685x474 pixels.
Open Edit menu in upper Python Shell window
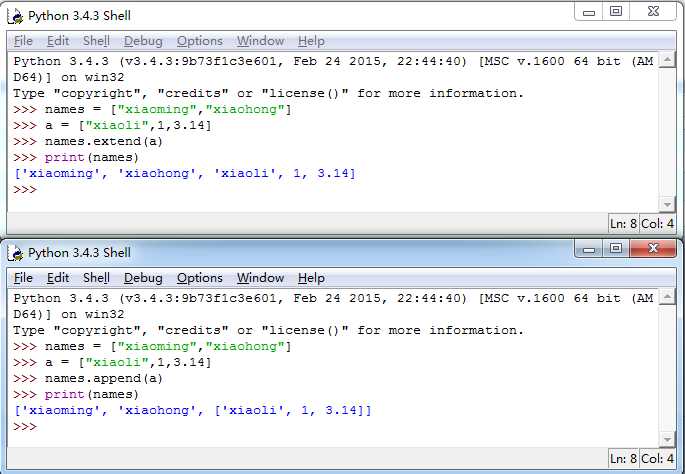58,41
